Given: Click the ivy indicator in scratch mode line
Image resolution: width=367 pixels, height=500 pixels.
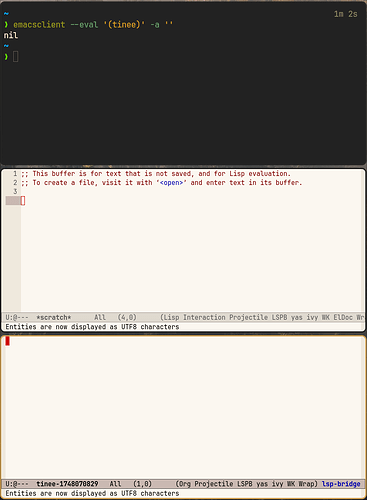Looking at the screenshot, I should (312, 317).
